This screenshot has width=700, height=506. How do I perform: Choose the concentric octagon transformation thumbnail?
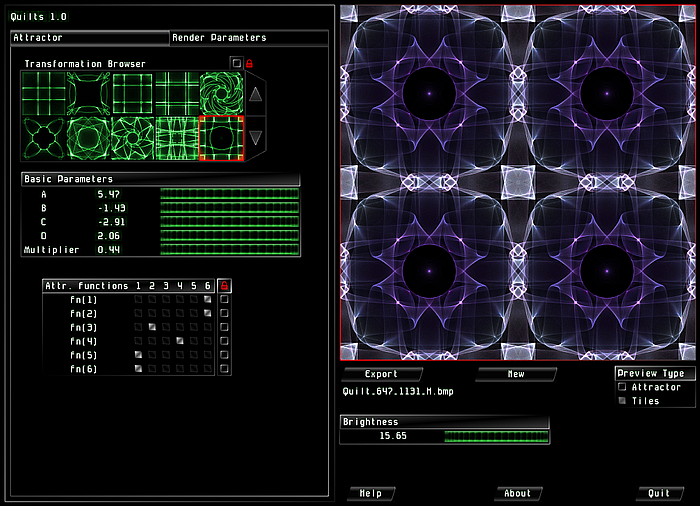[x=88, y=138]
